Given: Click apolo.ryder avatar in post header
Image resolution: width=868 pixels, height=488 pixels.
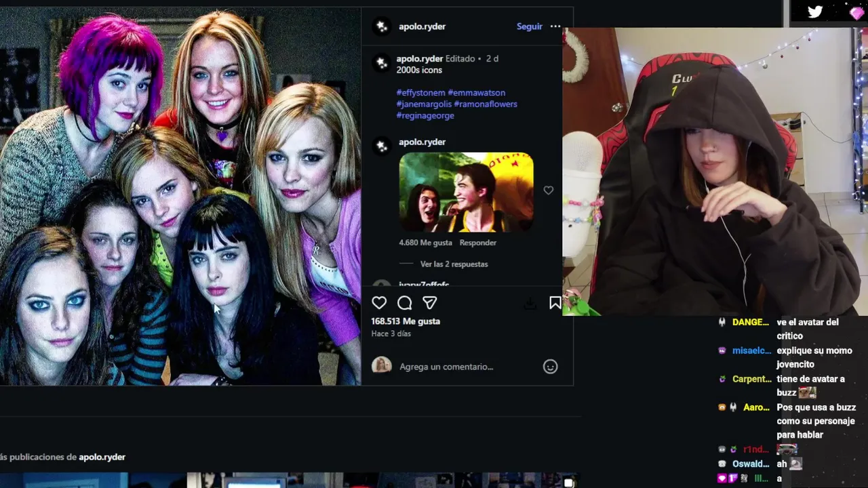Looking at the screenshot, I should pyautogui.click(x=382, y=26).
